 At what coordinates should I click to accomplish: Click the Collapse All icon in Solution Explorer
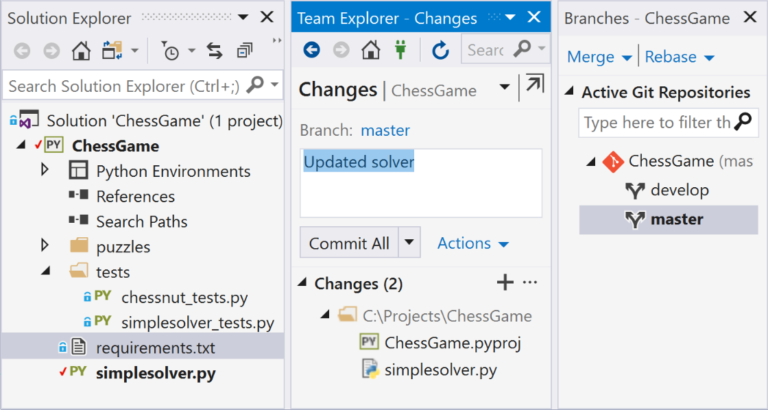point(245,50)
